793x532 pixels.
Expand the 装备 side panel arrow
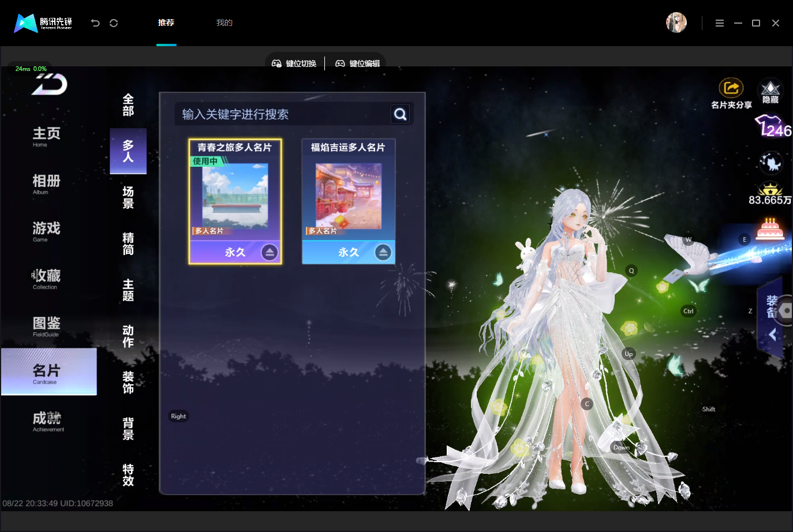click(x=773, y=335)
